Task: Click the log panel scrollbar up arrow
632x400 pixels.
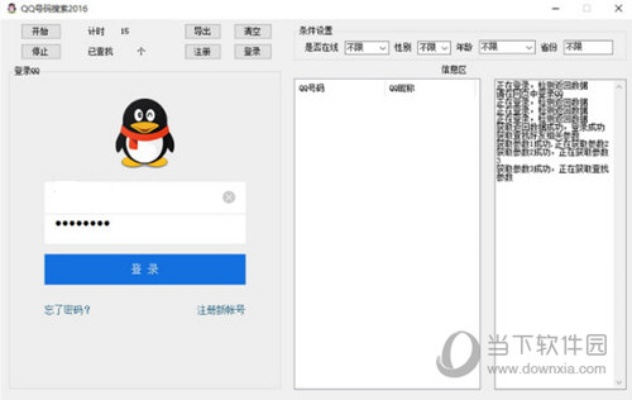Action: (619, 86)
